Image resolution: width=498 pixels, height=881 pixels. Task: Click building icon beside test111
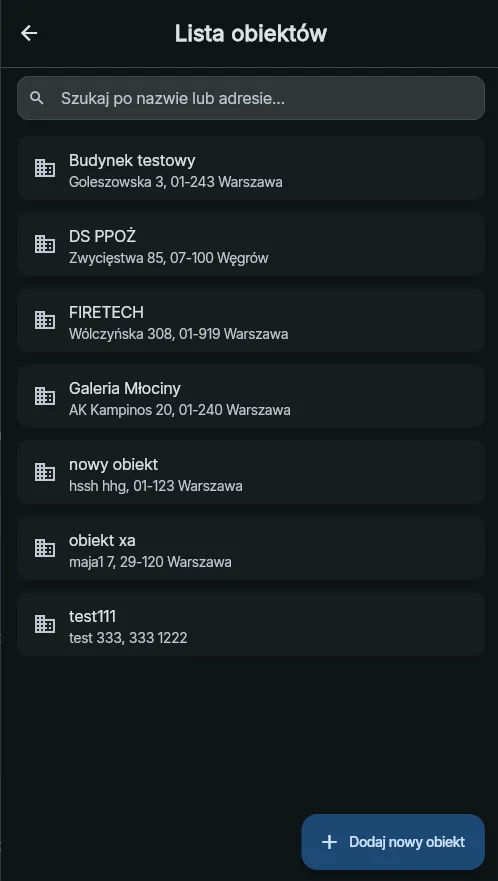click(45, 624)
